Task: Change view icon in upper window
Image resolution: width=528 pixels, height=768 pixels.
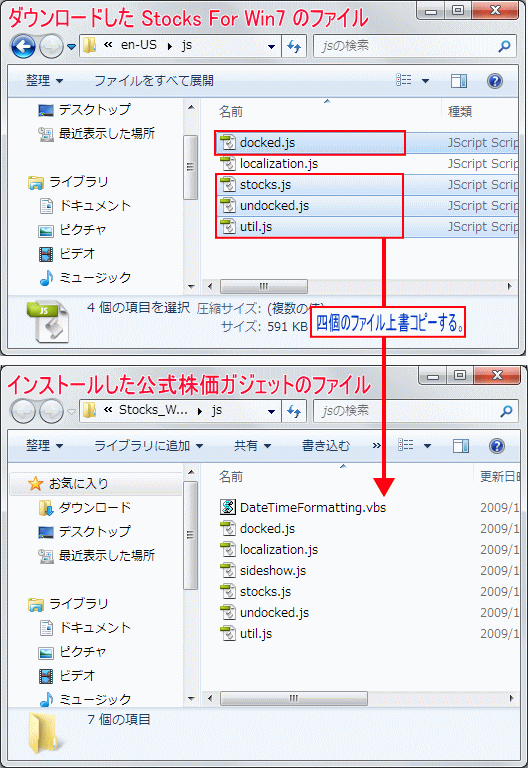Action: pyautogui.click(x=404, y=80)
